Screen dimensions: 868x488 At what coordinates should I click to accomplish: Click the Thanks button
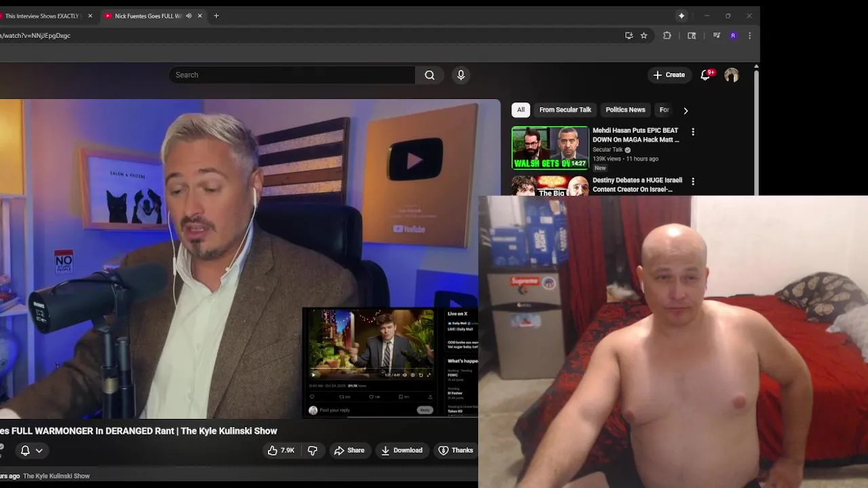pyautogui.click(x=456, y=450)
